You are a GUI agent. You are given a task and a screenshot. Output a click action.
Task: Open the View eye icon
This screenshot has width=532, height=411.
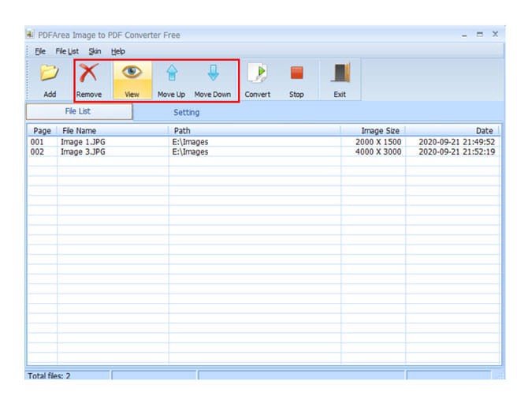pyautogui.click(x=132, y=74)
